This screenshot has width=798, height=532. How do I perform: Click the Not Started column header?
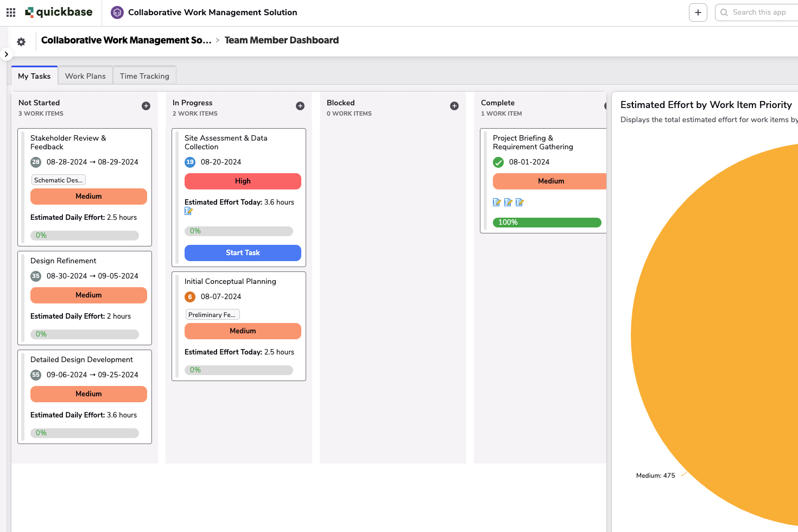point(39,103)
